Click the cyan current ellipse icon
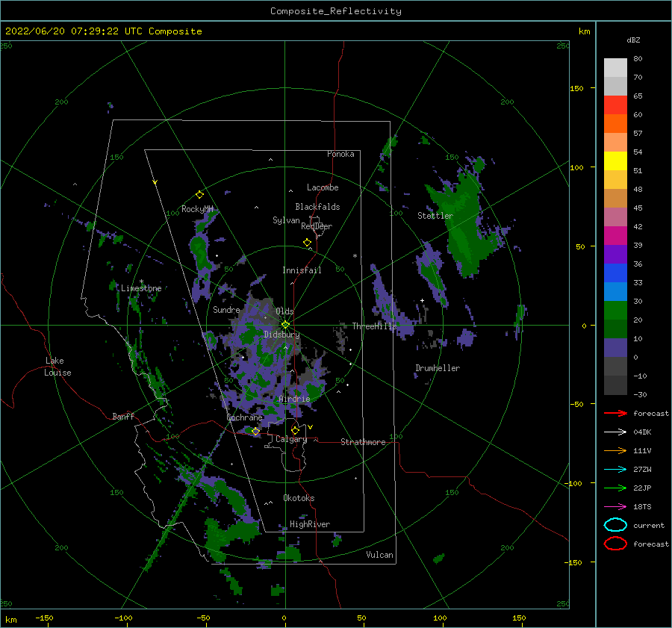672x628 pixels. click(x=615, y=525)
